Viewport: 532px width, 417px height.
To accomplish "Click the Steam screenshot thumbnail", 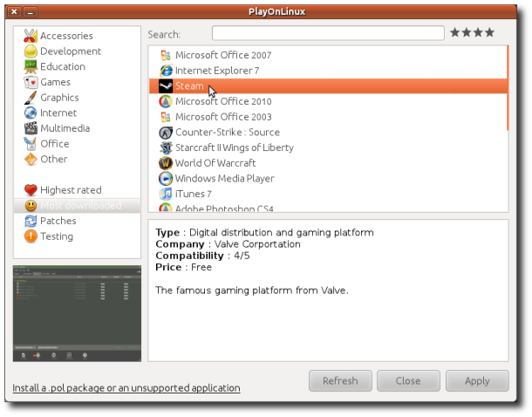I will [x=77, y=313].
